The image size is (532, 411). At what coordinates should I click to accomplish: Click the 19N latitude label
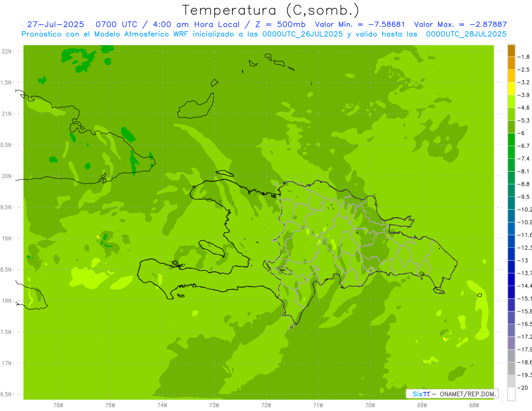(8, 239)
